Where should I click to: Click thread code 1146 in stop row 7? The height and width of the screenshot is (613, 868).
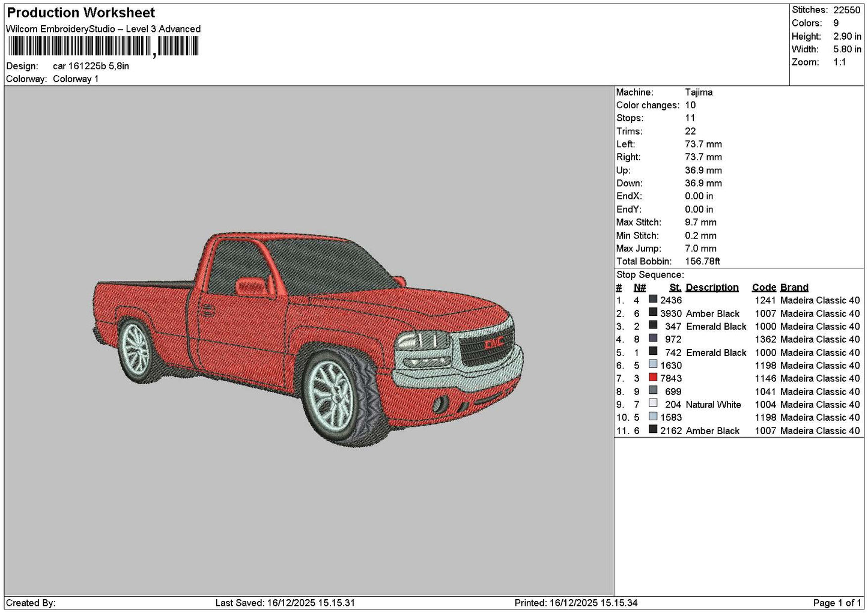(765, 378)
